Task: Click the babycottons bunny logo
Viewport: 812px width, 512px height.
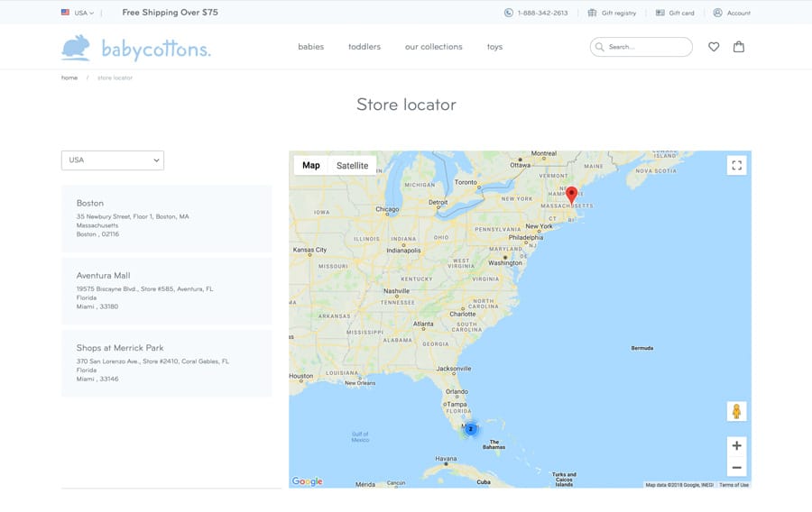Action: pyautogui.click(x=76, y=47)
